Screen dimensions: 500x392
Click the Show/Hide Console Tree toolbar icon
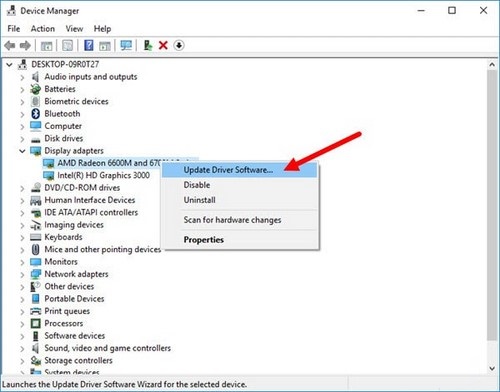46,45
